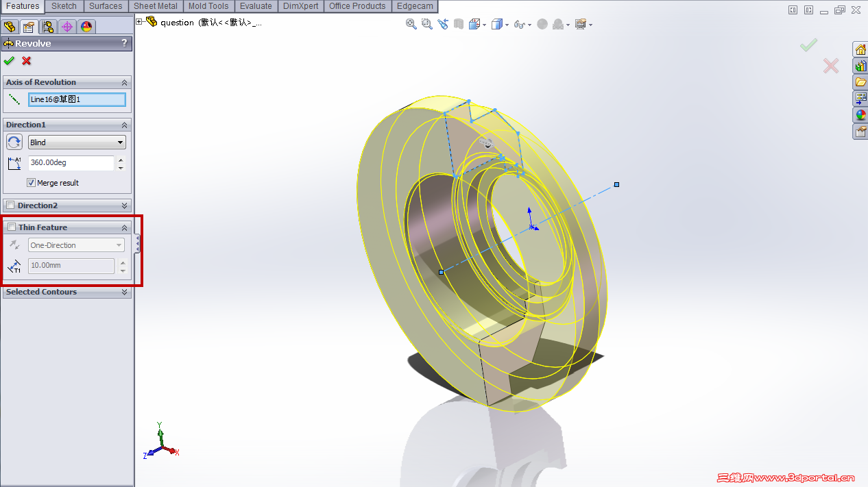The image size is (868, 487).
Task: Collapse the Direction1 section
Action: point(125,125)
